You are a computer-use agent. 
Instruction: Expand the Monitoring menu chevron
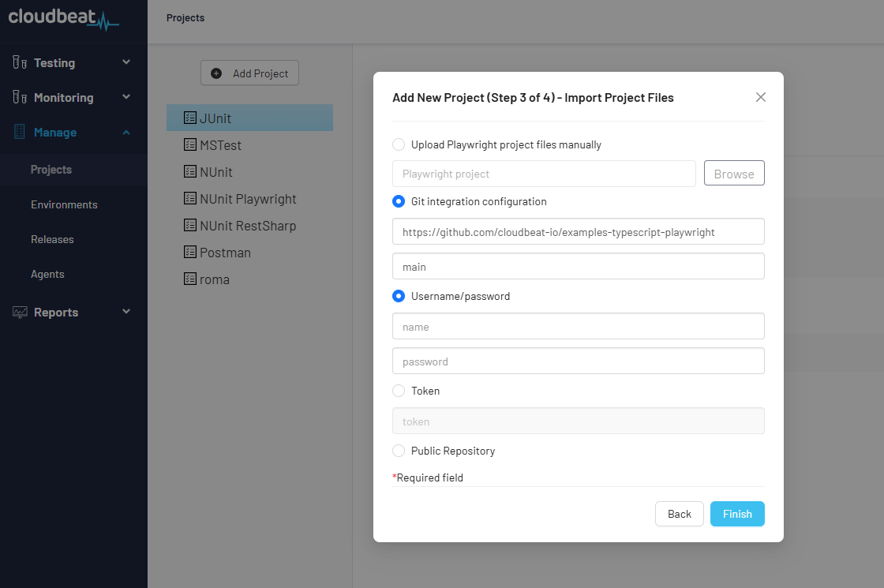126,97
